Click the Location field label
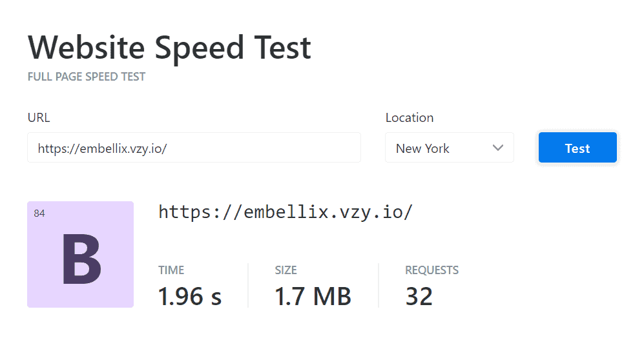 [x=410, y=117]
